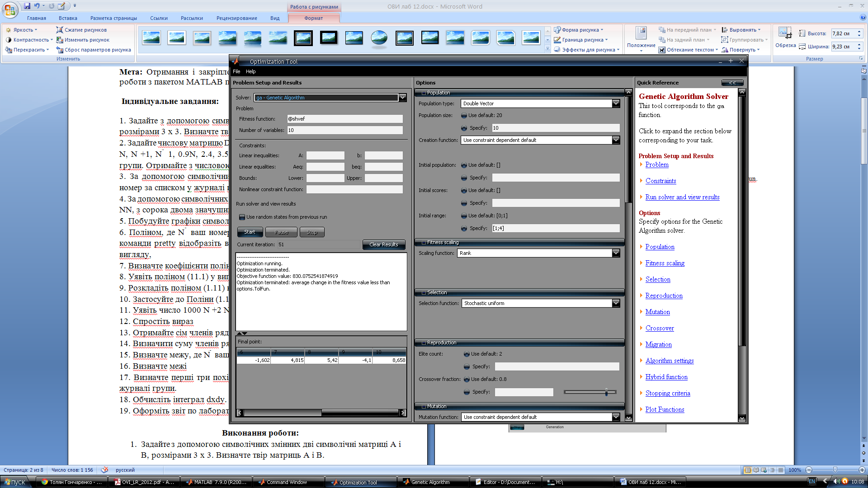868x488 pixels.
Task: Open the Stopping criteria reference link
Action: click(x=668, y=393)
